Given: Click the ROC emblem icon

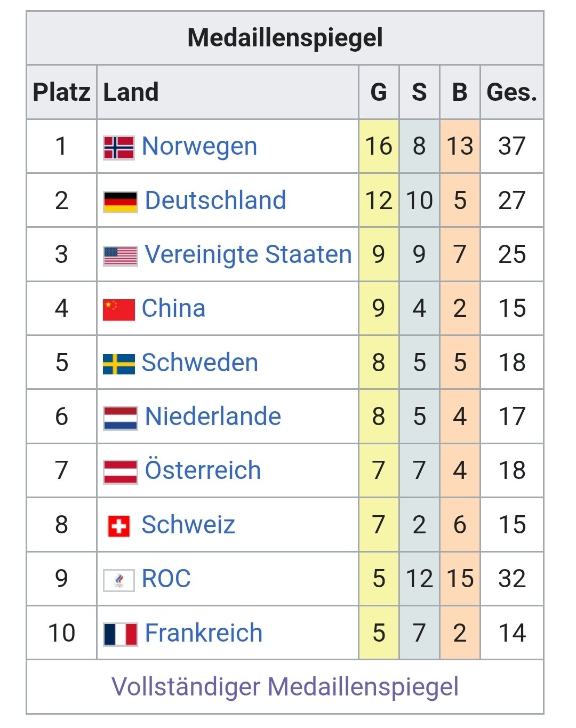Looking at the screenshot, I should (118, 580).
